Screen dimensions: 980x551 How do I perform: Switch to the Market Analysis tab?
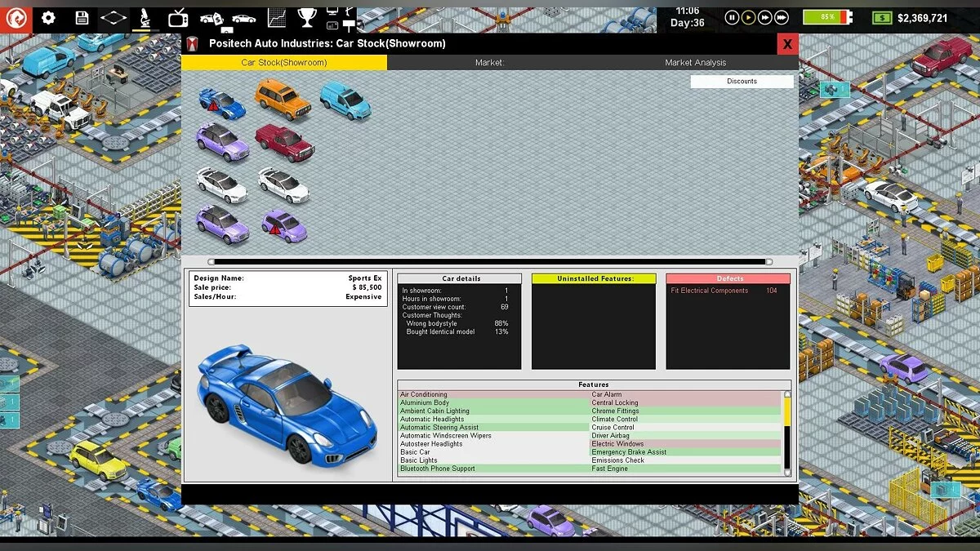[x=695, y=63]
